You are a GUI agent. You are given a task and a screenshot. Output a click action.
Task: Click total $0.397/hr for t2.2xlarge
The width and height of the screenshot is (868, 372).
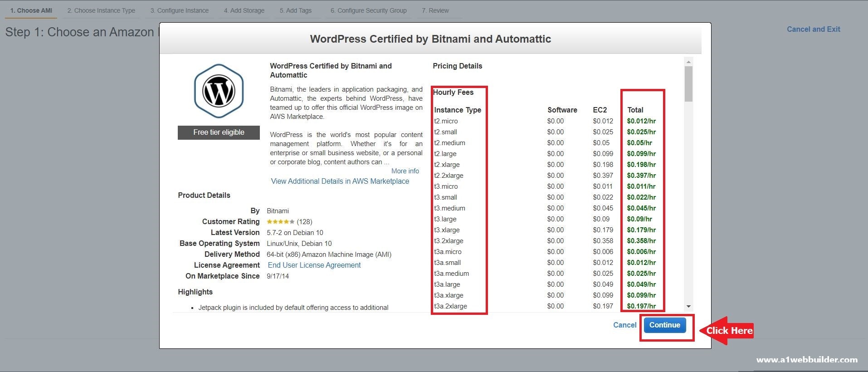pyautogui.click(x=641, y=176)
